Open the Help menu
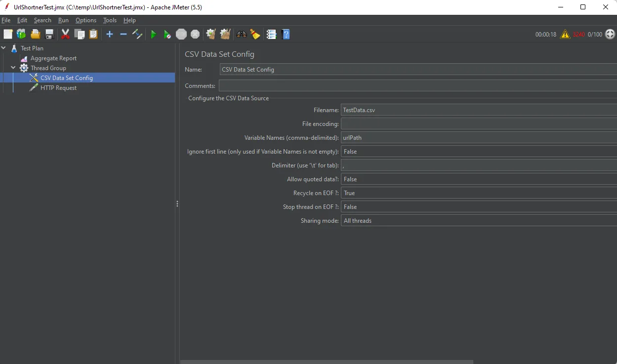This screenshot has width=617, height=364. (x=129, y=20)
